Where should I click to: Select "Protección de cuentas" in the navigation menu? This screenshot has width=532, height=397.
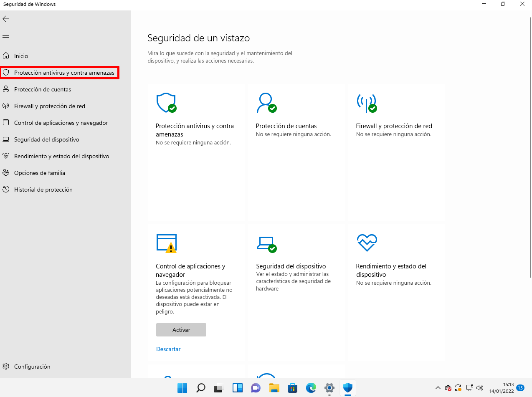coord(43,89)
